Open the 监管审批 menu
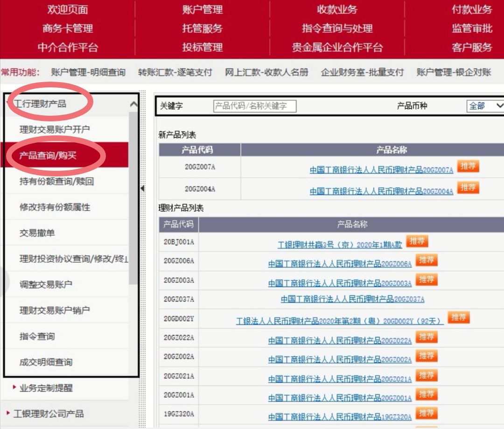Screen dimensions: 504x429 click(x=471, y=28)
